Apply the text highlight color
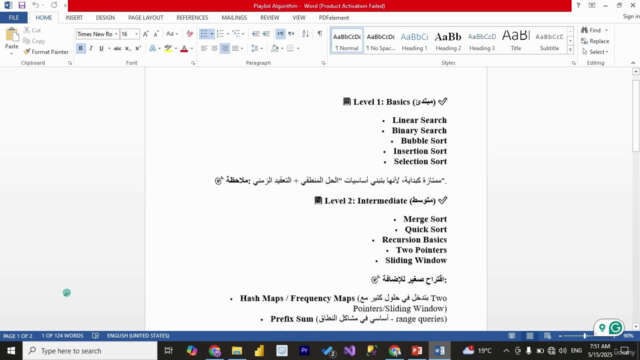Viewport: 640px width, 360px height. coord(168,48)
